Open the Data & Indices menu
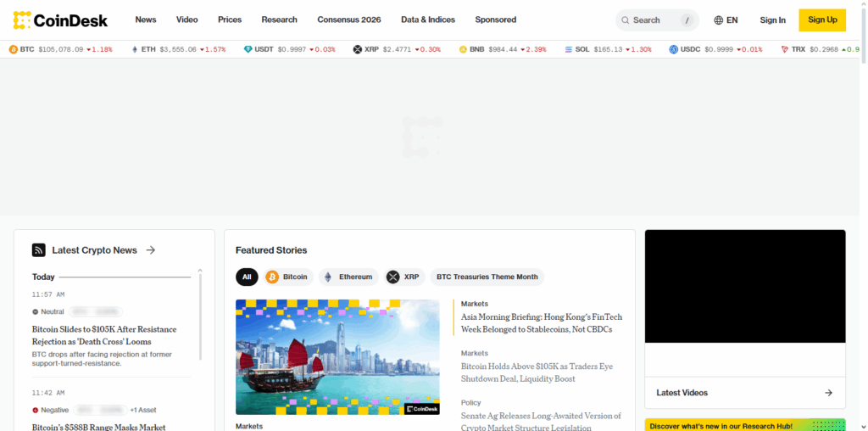Image resolution: width=868 pixels, height=431 pixels. [x=427, y=20]
